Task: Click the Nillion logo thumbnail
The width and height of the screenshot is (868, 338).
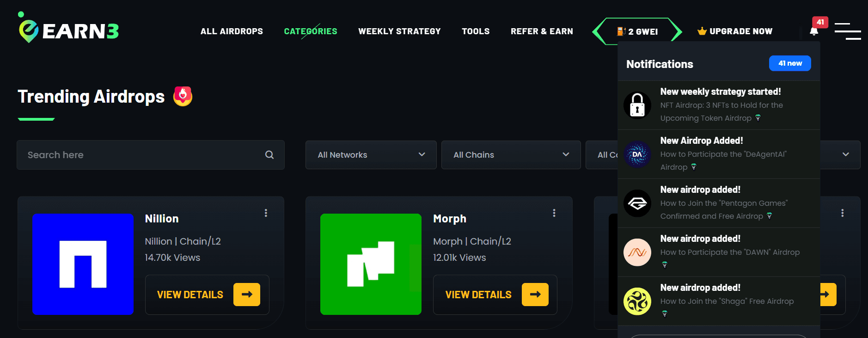Action: point(83,264)
